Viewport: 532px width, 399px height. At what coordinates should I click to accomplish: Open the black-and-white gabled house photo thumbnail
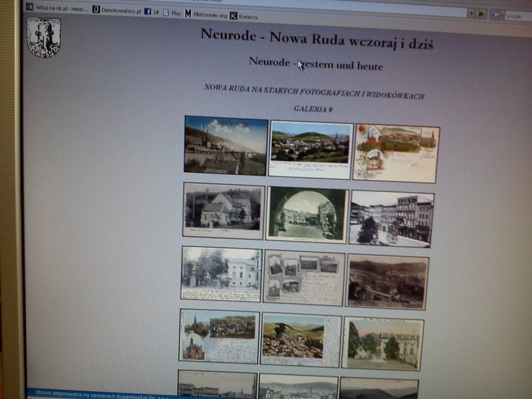click(x=223, y=210)
